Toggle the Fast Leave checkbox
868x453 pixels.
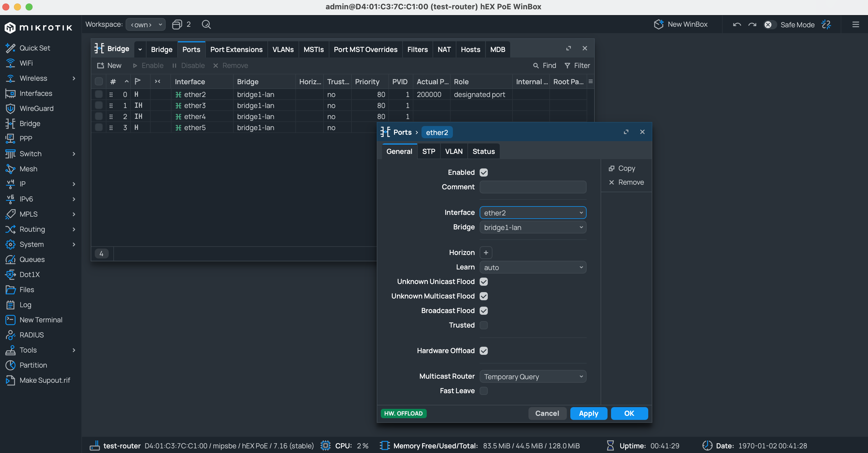(x=483, y=391)
